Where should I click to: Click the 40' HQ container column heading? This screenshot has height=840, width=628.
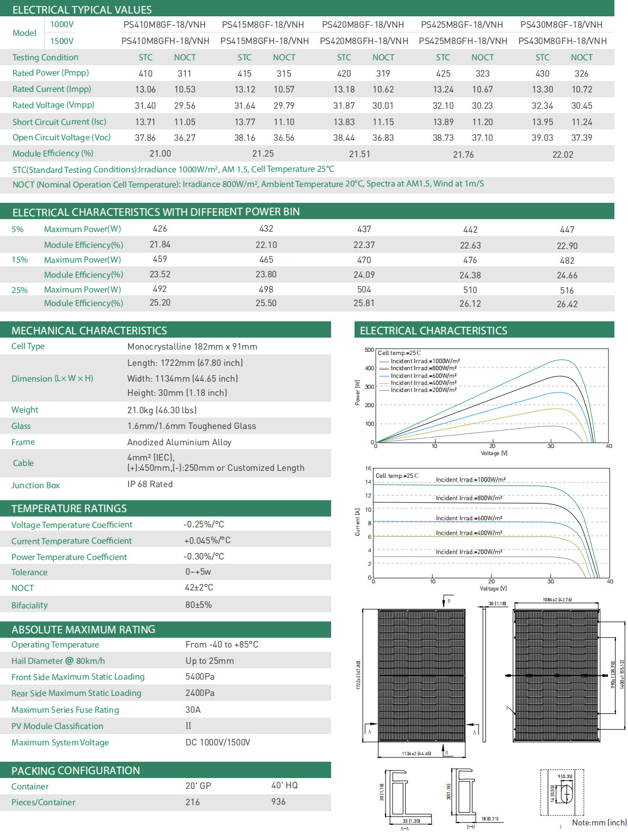284,786
